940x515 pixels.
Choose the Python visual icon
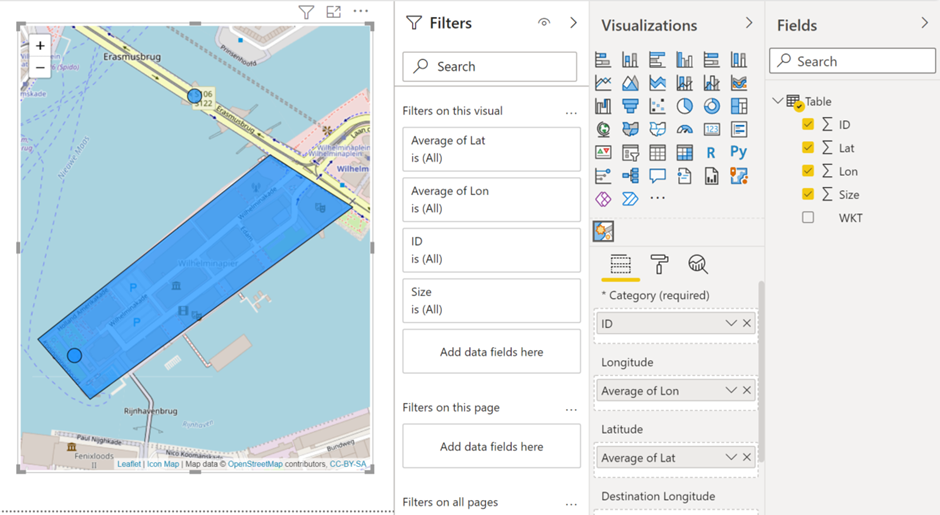(x=738, y=153)
